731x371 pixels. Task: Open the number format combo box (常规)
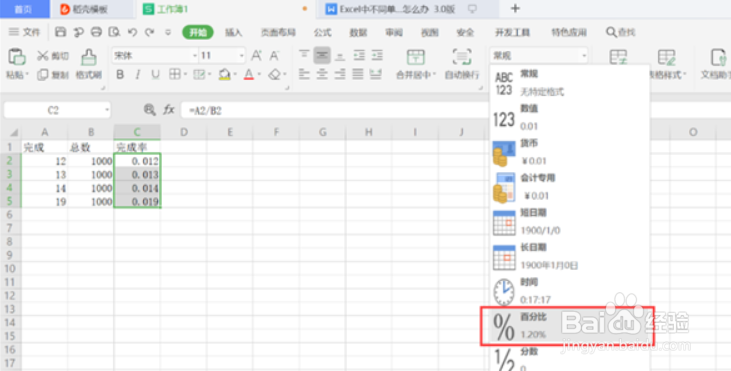coord(538,56)
